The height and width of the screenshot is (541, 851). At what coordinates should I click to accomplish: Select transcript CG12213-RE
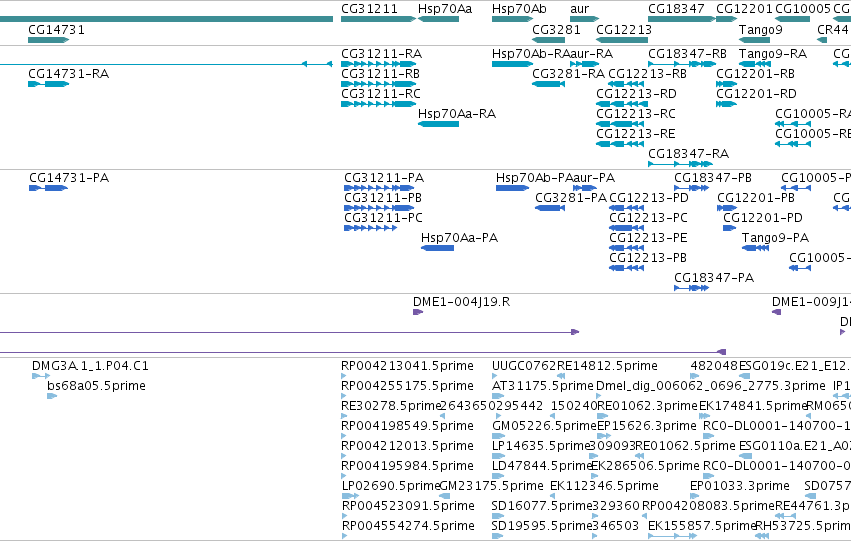tap(620, 144)
